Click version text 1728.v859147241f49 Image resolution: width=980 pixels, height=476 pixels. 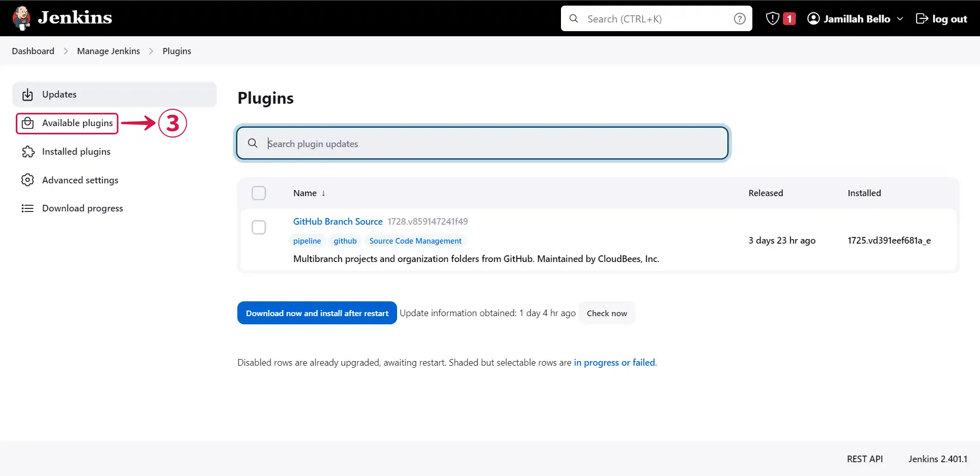[428, 221]
